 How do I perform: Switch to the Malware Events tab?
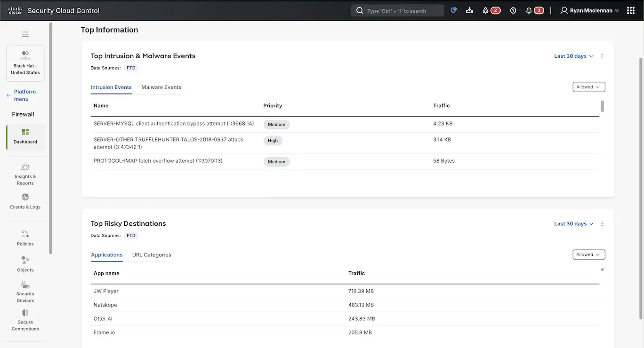click(x=161, y=87)
